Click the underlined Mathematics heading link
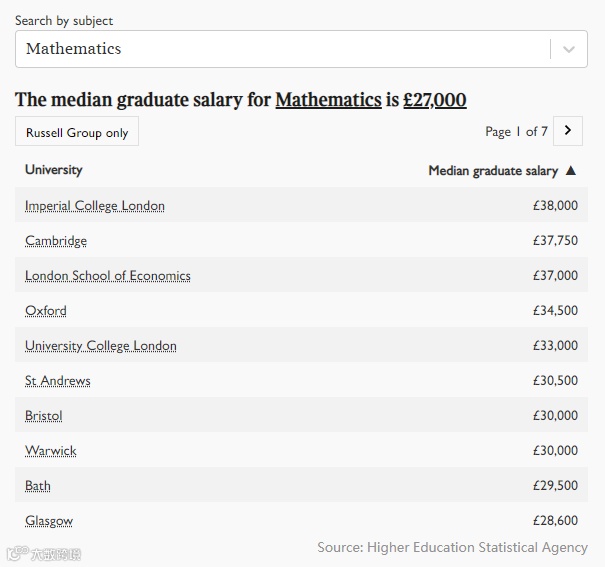Image resolution: width=605 pixels, height=567 pixels. click(x=328, y=100)
